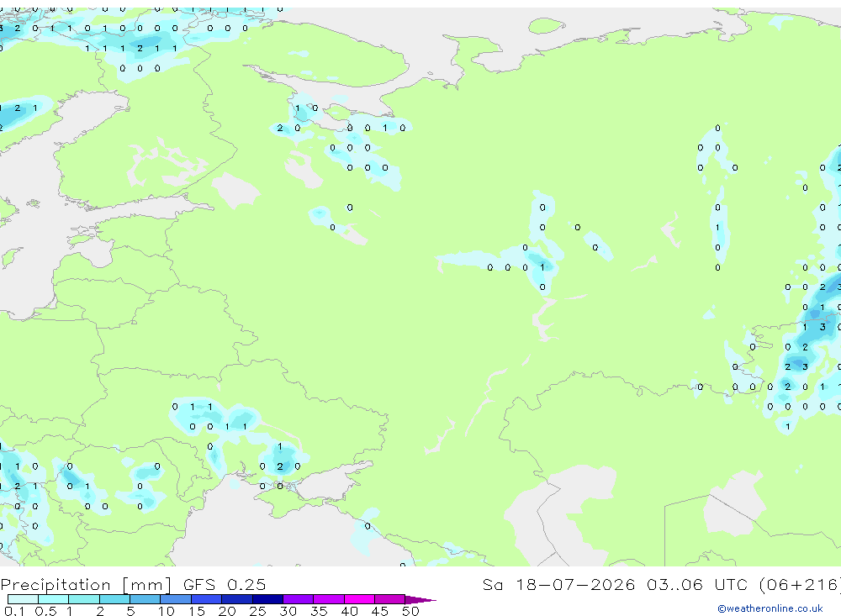Click the legend swatch between 15 and 20
Screen dimensions: 841x616
click(x=206, y=599)
